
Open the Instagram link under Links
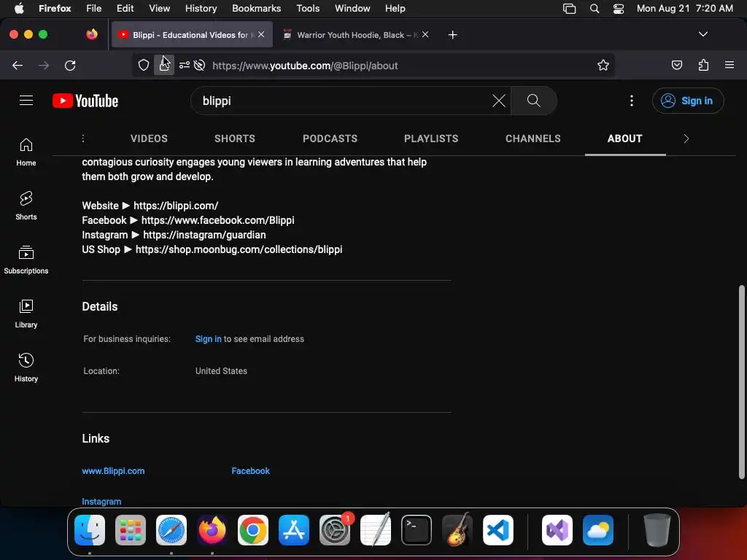pos(101,502)
